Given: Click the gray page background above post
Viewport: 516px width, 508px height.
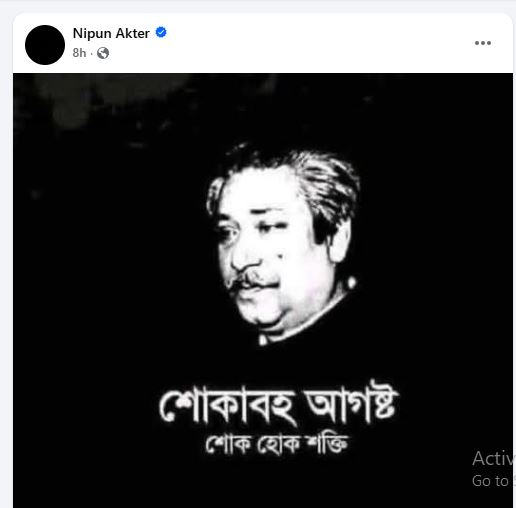Looking at the screenshot, I should coord(258,6).
